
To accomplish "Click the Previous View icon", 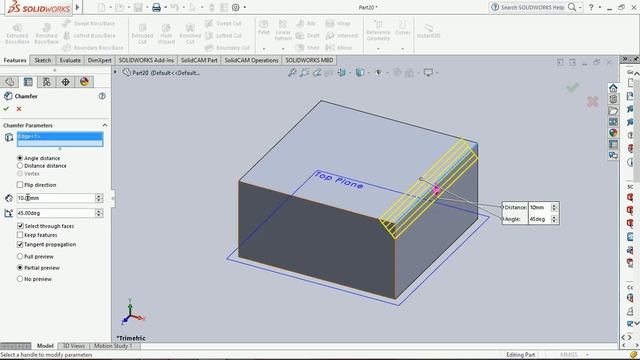I will [317, 73].
